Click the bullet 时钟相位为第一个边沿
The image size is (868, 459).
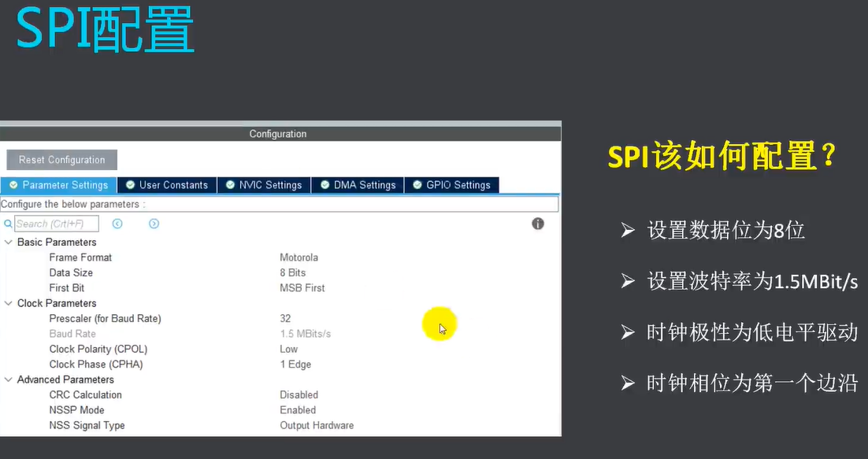[752, 383]
